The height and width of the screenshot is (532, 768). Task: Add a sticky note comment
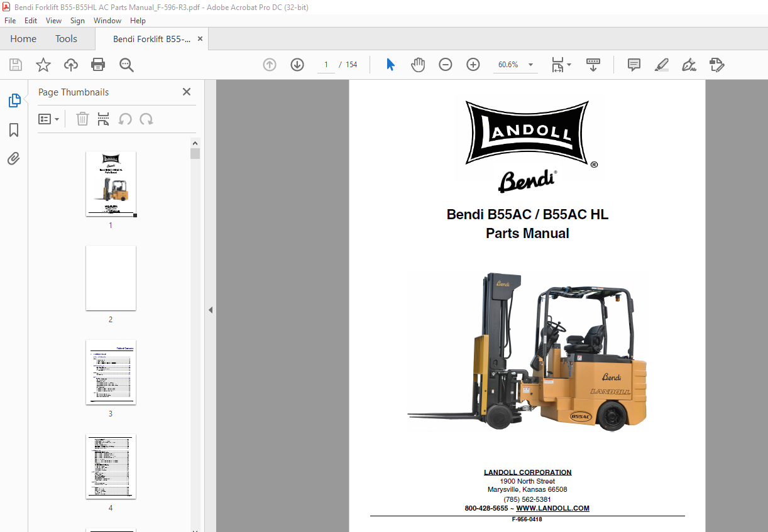(634, 65)
